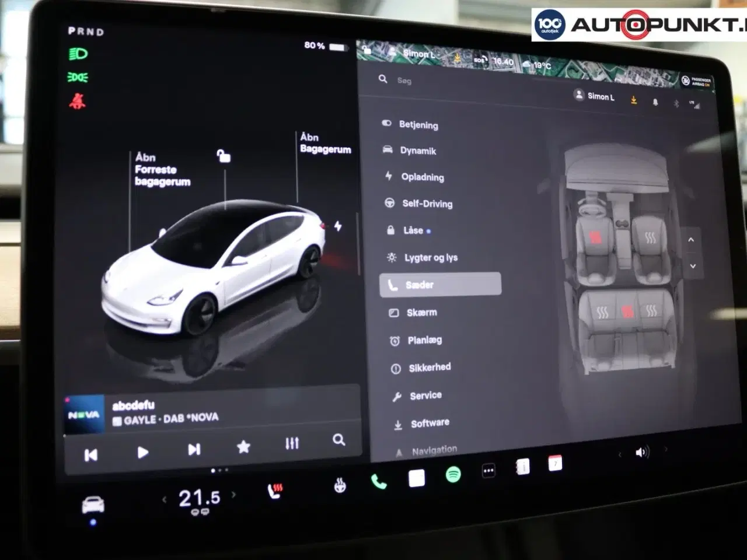The height and width of the screenshot is (560, 747).
Task: Lower volume with left chevron
Action: 620,454
